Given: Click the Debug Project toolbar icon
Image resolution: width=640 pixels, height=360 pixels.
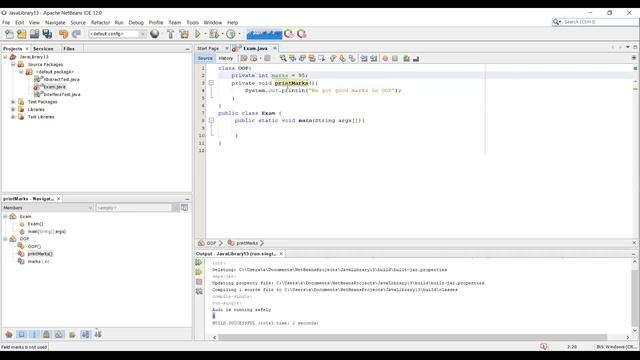Looking at the screenshot, I should tap(214, 34).
